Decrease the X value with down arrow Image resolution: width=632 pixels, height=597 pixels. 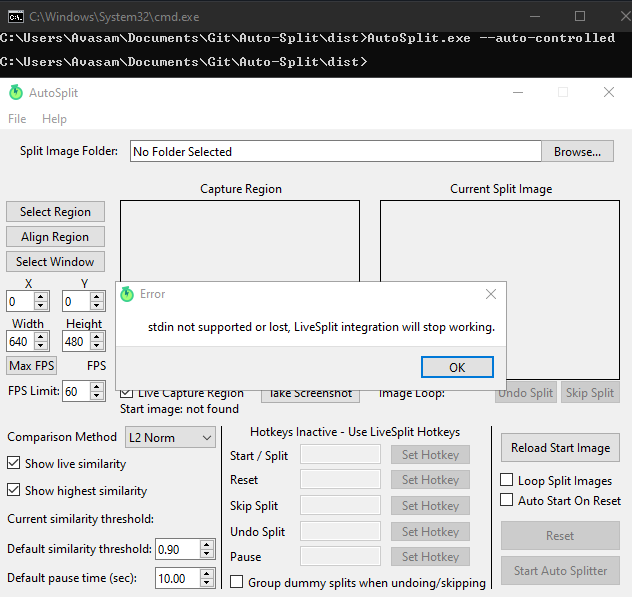point(41,306)
